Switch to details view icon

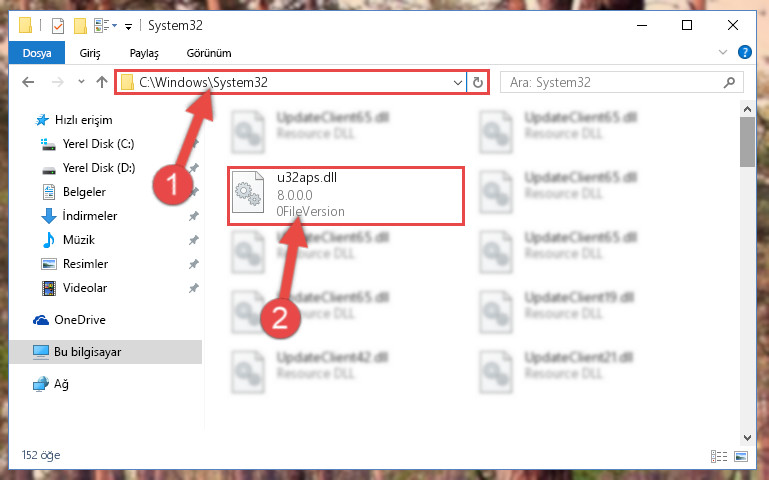pyautogui.click(x=718, y=456)
